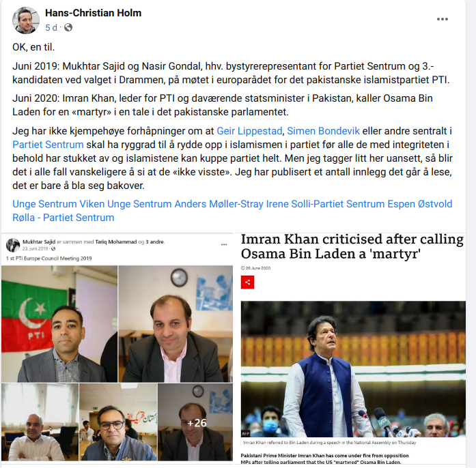Click Hans-Christian Holm's profile picture
476x468 pixels.
point(26,20)
